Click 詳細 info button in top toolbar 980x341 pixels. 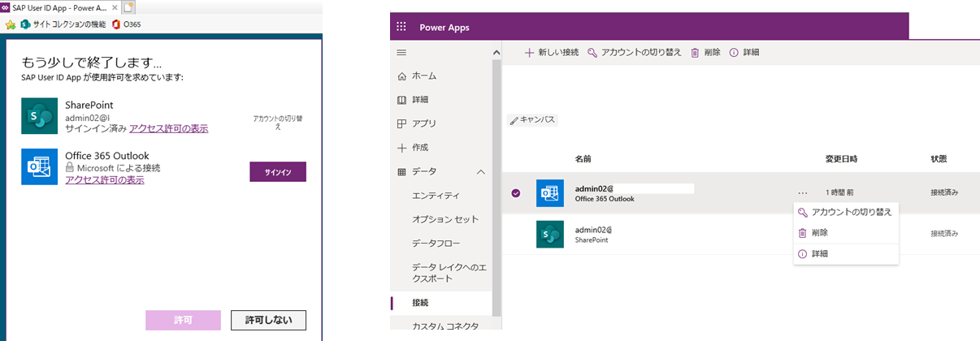pos(744,52)
